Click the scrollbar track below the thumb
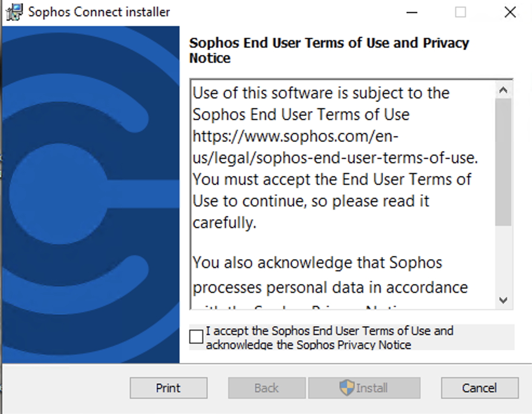 [x=503, y=259]
